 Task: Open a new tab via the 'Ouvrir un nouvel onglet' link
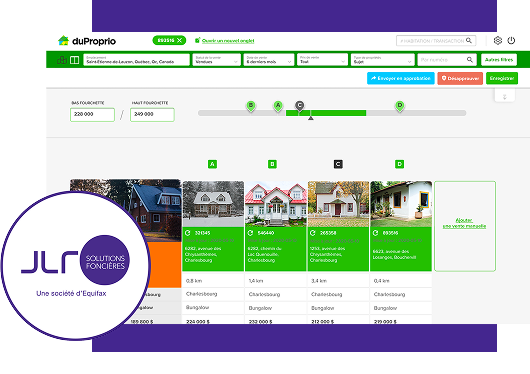pos(228,41)
